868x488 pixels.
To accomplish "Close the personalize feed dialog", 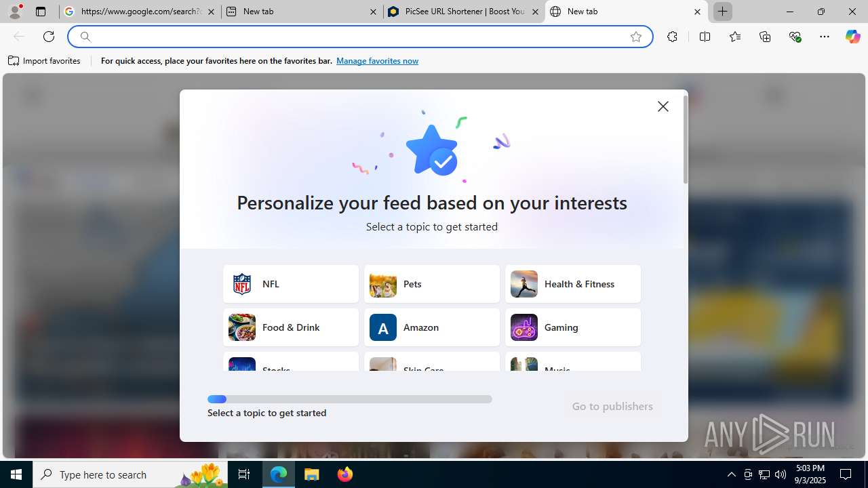I will 663,106.
